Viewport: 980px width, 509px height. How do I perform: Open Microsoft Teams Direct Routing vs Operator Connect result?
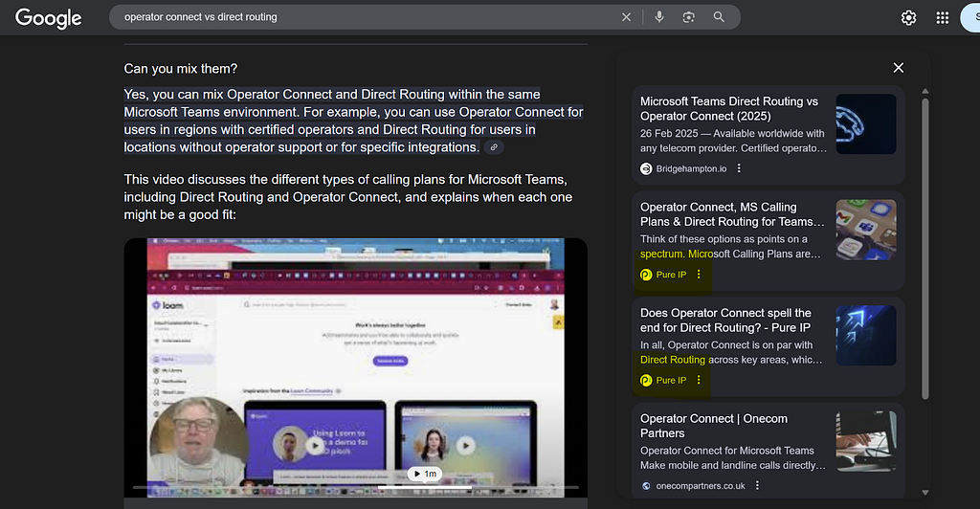[x=728, y=109]
